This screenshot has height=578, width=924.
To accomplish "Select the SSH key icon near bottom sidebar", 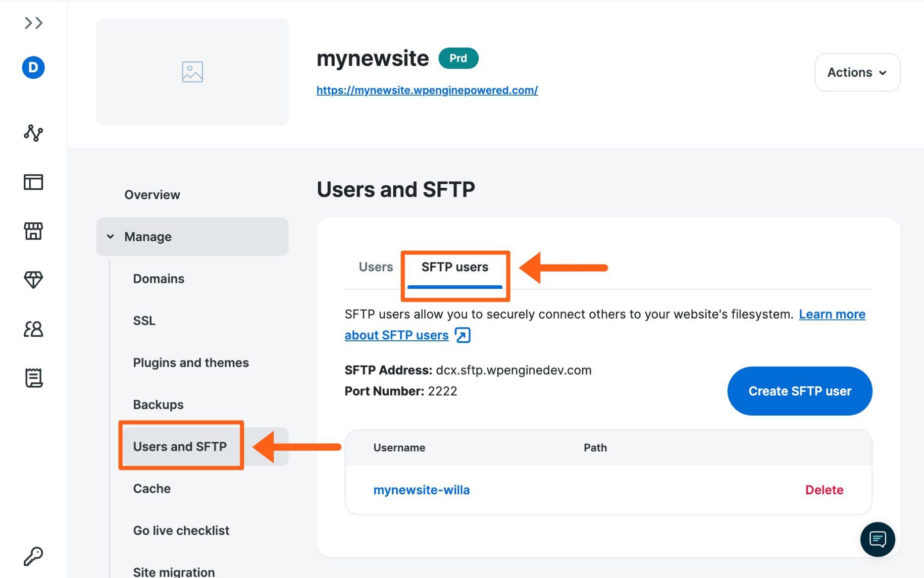I will tap(33, 556).
